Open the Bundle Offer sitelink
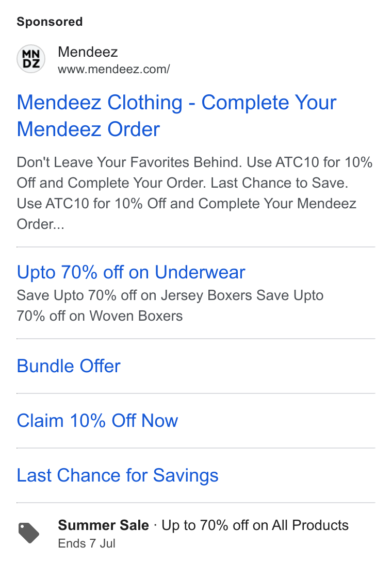 69,366
